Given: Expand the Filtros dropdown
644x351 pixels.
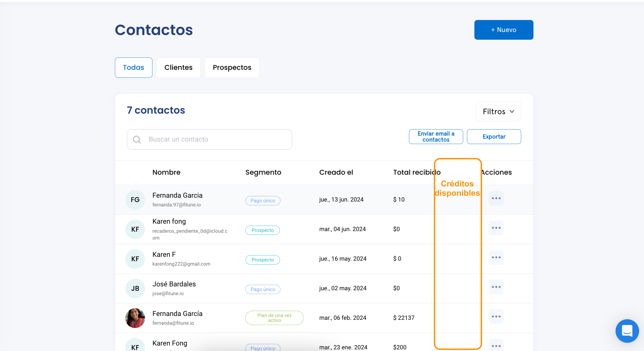Looking at the screenshot, I should [498, 111].
